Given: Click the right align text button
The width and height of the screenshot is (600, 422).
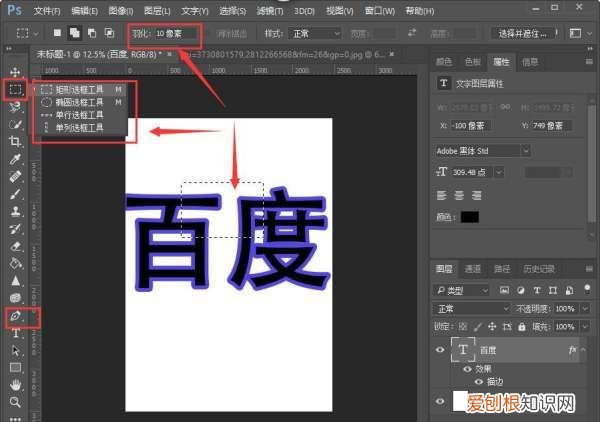Looking at the screenshot, I should pyautogui.click(x=476, y=196).
